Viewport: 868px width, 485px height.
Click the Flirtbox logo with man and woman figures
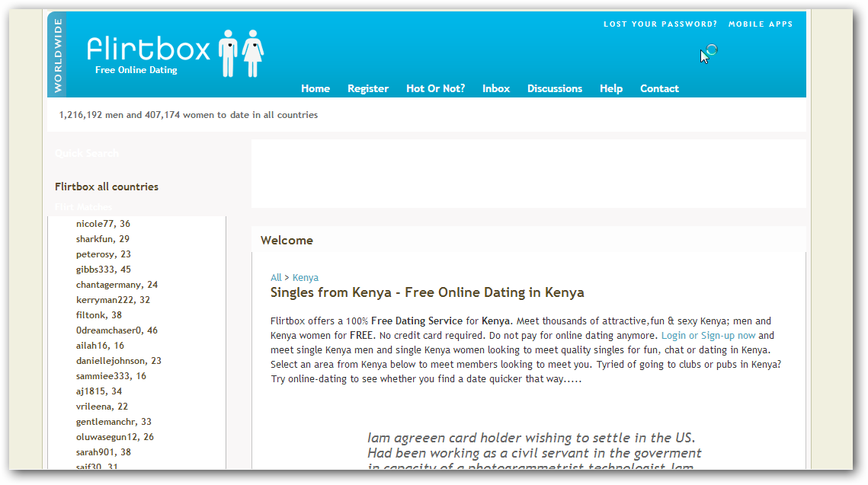tap(175, 53)
